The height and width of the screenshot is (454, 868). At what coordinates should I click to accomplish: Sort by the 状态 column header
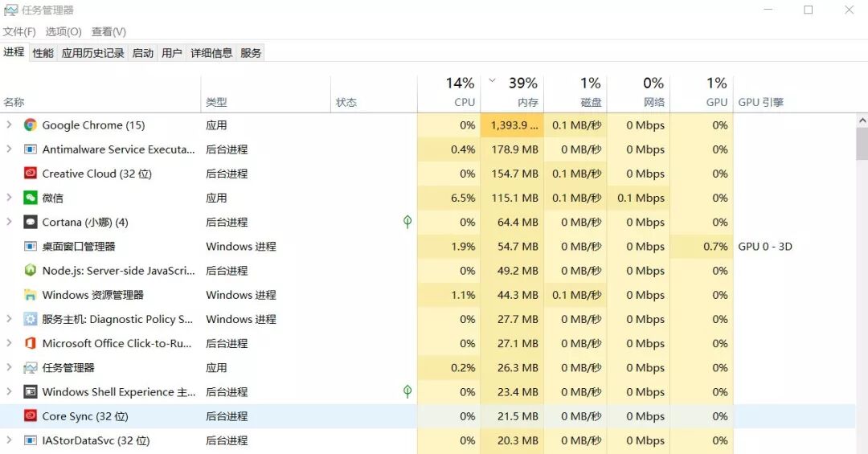375,94
